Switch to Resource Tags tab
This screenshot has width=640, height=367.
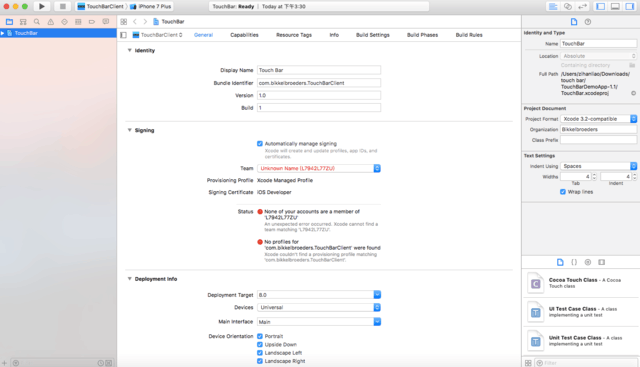[294, 35]
